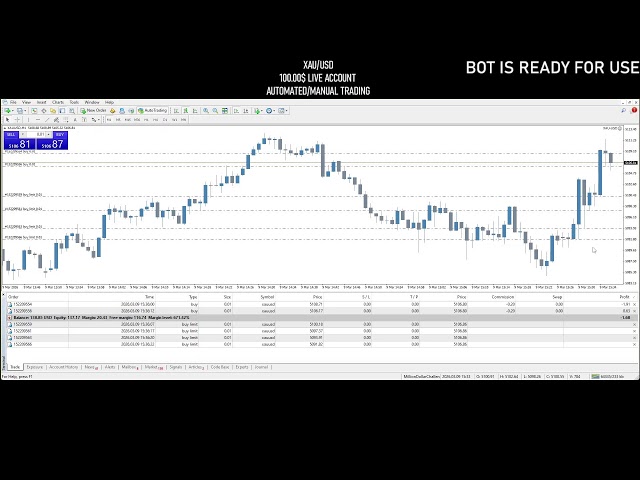Select the M15 timeframe
Image resolution: width=640 pixels, height=480 pixels.
(128, 120)
